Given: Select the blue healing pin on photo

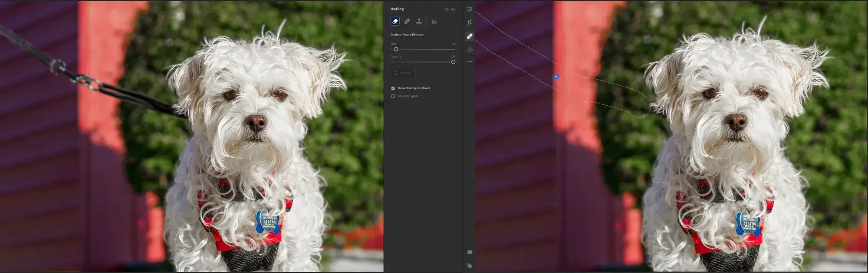Looking at the screenshot, I should coord(556,77).
